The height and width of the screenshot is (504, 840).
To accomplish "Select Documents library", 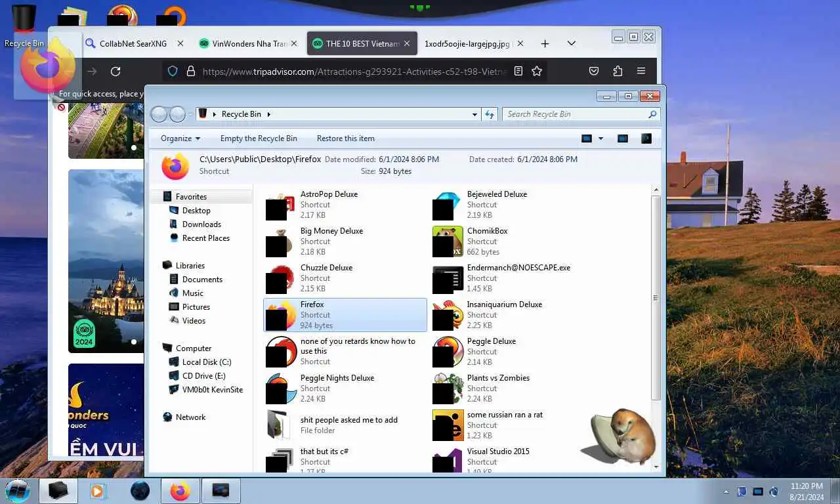I will pyautogui.click(x=202, y=280).
